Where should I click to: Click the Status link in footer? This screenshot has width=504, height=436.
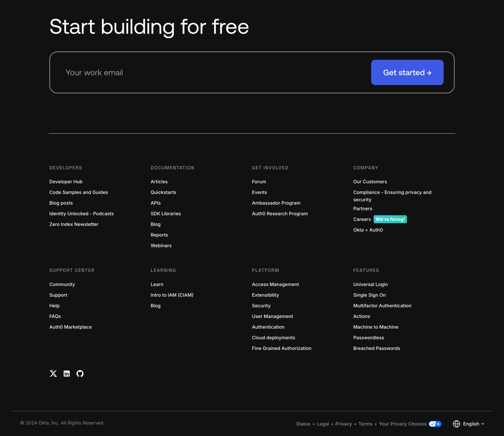tap(303, 424)
